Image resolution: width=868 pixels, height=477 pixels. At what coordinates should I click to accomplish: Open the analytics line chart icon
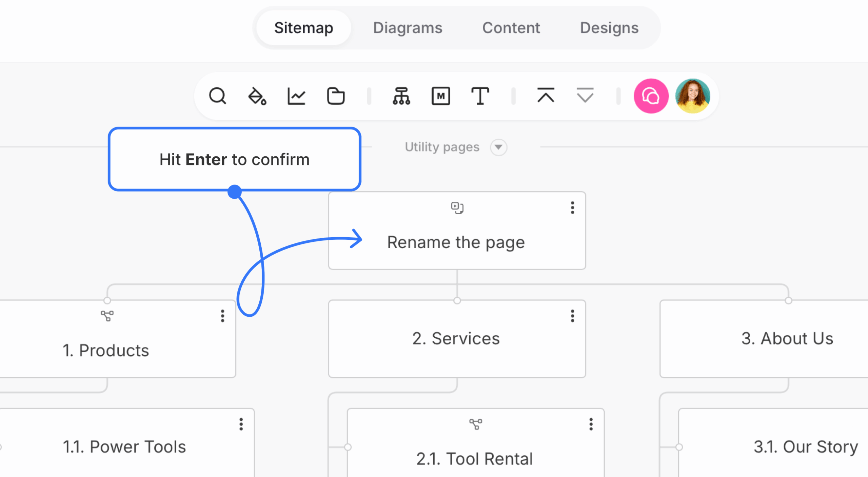pos(296,96)
